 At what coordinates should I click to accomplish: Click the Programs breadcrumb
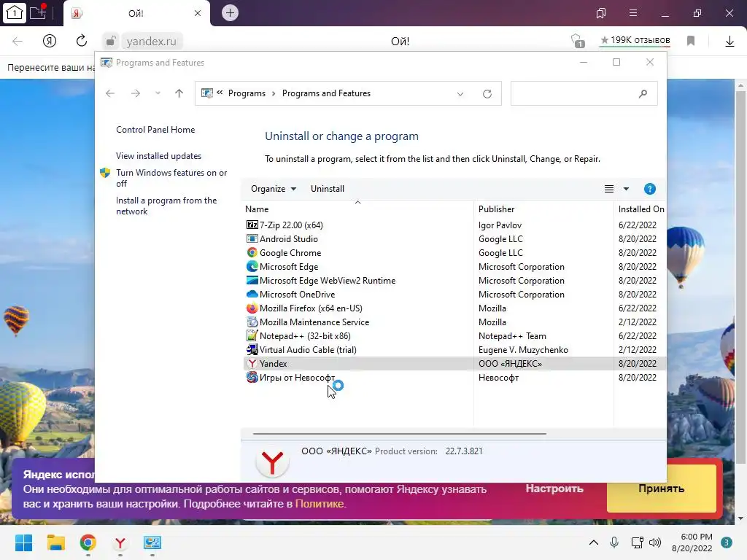pyautogui.click(x=247, y=93)
